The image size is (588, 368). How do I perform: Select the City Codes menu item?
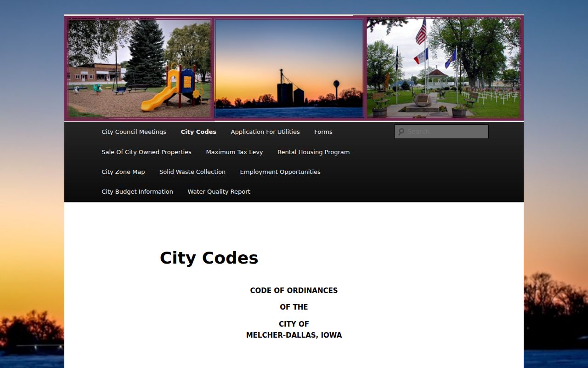pyautogui.click(x=198, y=132)
